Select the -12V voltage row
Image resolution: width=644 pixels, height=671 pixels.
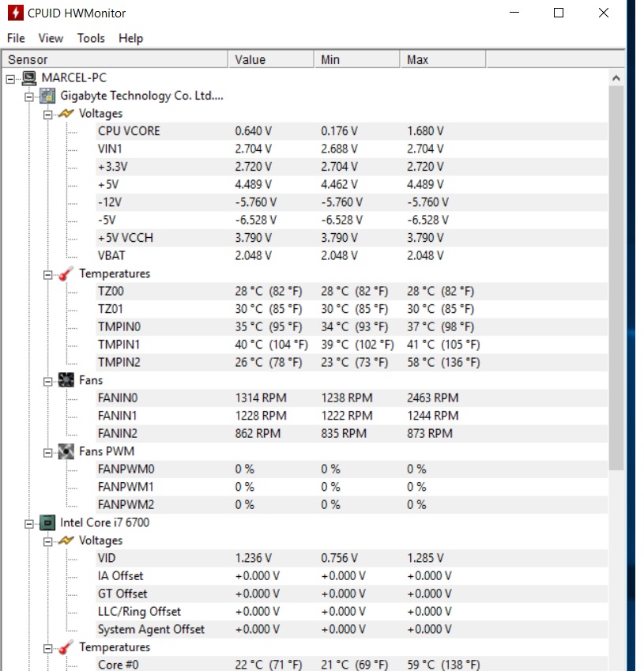[352, 202]
